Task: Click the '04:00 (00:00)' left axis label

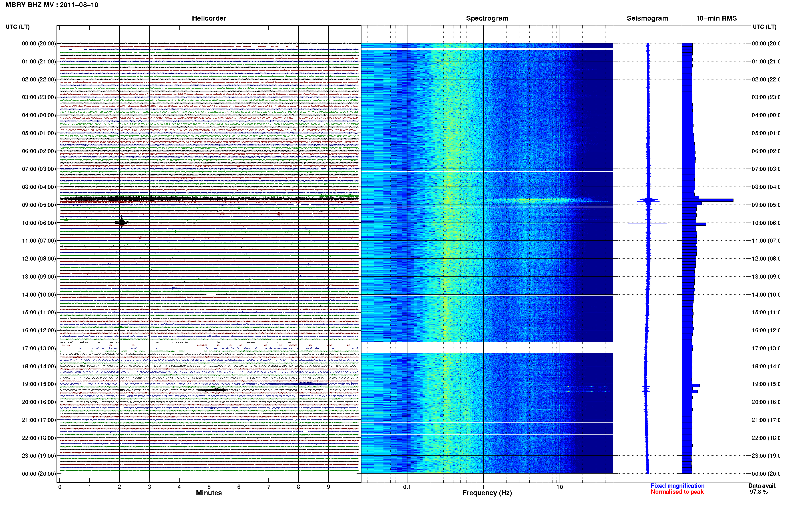Action: [39, 115]
